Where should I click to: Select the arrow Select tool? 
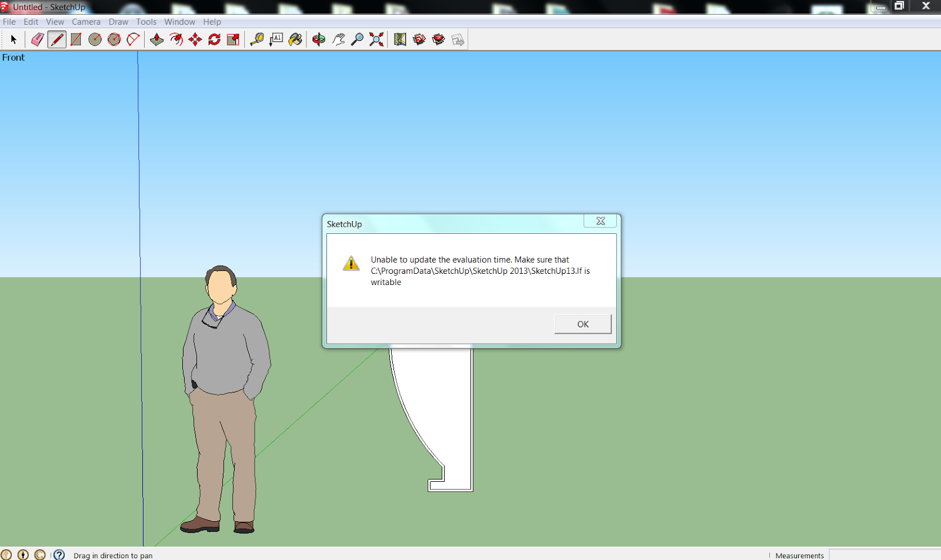click(x=14, y=39)
